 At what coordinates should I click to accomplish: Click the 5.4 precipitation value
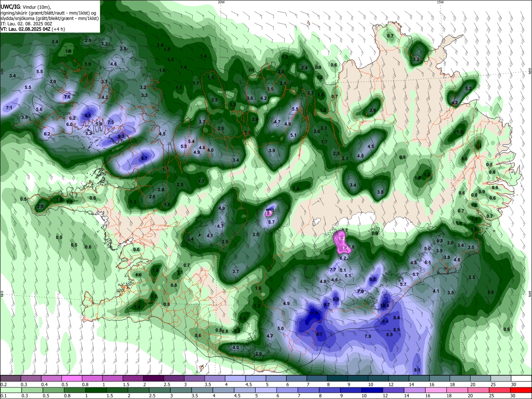191,141
